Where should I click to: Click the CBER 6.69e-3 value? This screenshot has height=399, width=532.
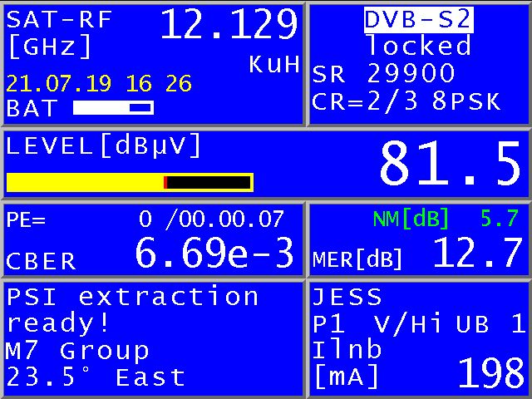click(214, 253)
